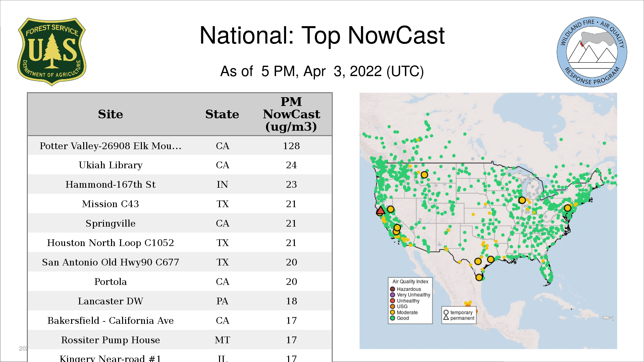Click the Hazardous color swatch in legend
644x362 pixels.
pyautogui.click(x=392, y=289)
